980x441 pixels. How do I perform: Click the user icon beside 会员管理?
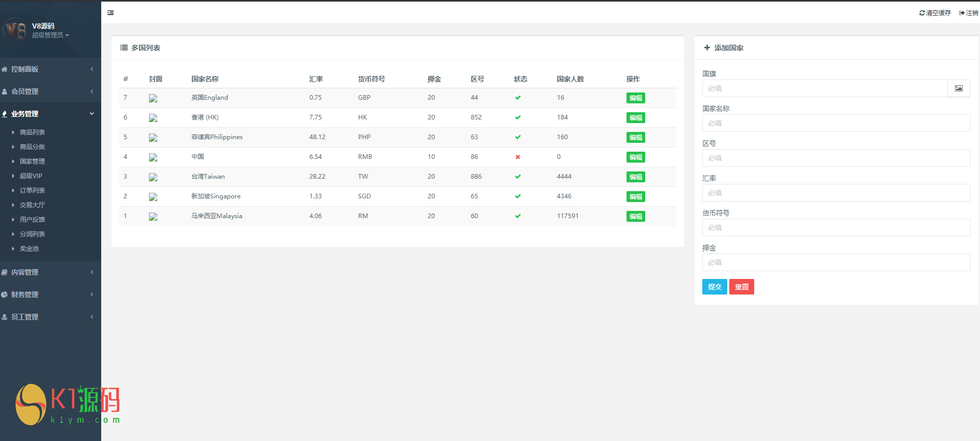(x=5, y=91)
